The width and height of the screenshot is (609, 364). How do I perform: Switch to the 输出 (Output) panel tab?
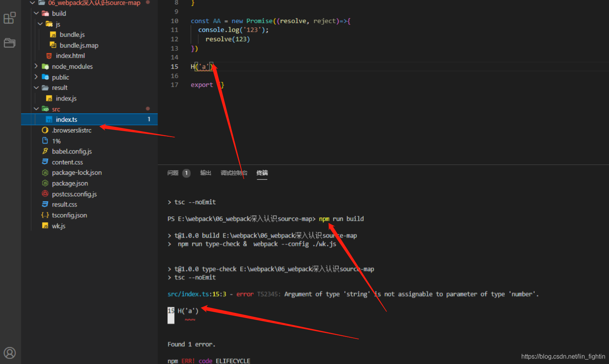coord(206,173)
